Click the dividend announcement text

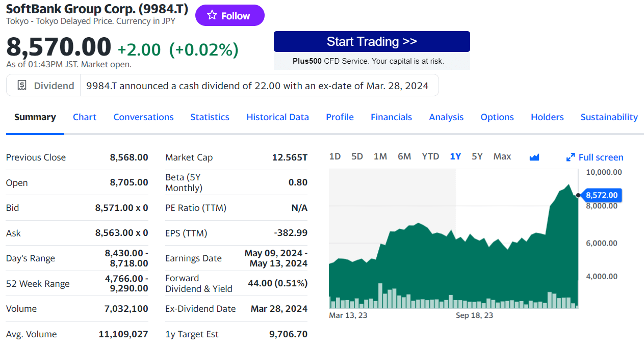point(257,86)
